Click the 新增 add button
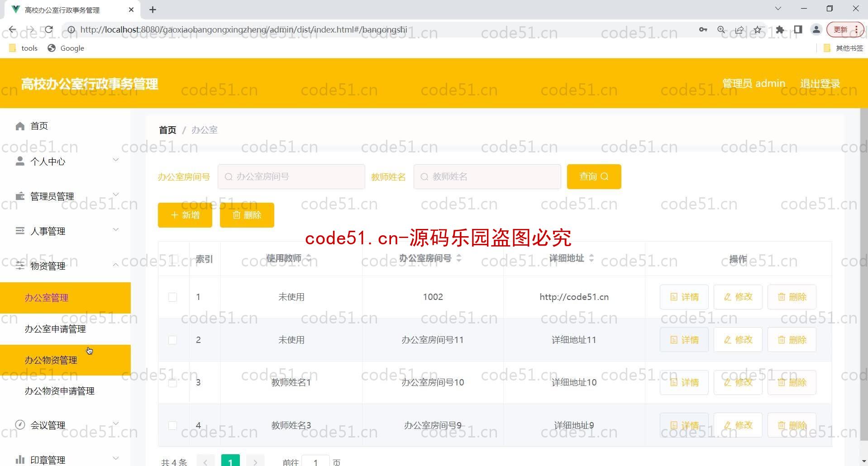 tap(185, 215)
